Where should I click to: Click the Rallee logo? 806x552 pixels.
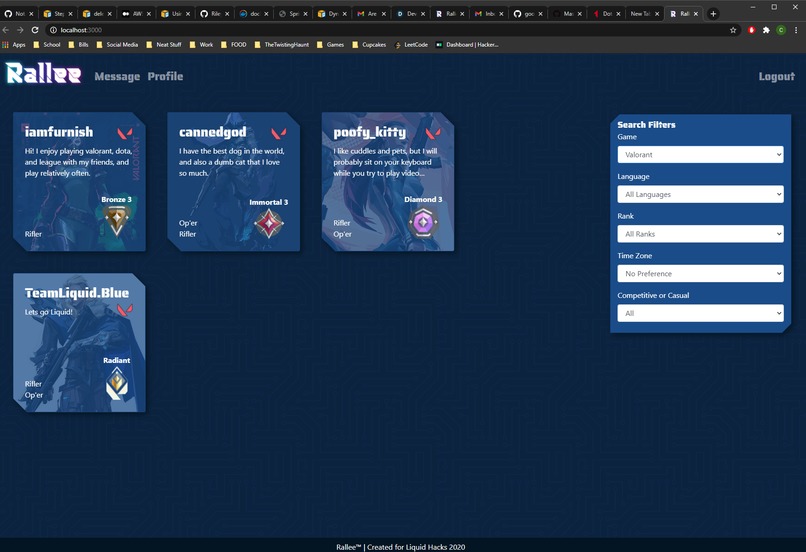(x=44, y=73)
